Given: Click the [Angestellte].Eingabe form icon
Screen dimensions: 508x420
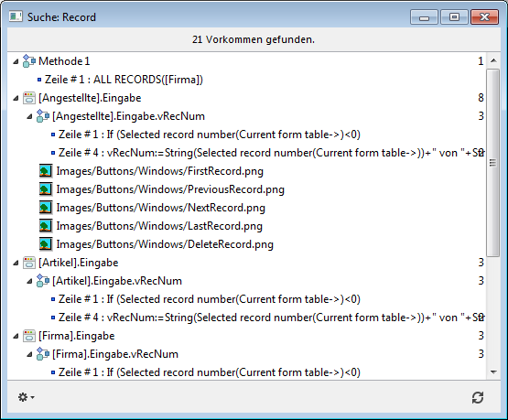Looking at the screenshot, I should 29,98.
